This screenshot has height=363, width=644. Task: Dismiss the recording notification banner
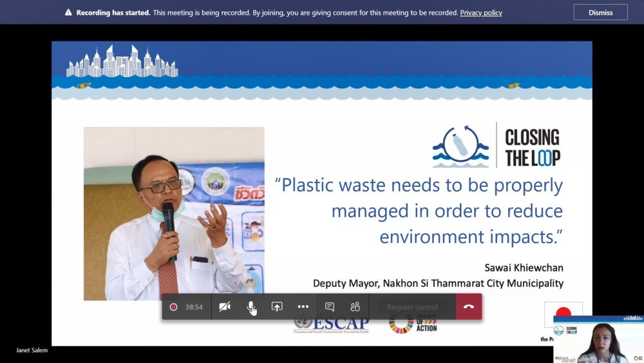tap(600, 12)
